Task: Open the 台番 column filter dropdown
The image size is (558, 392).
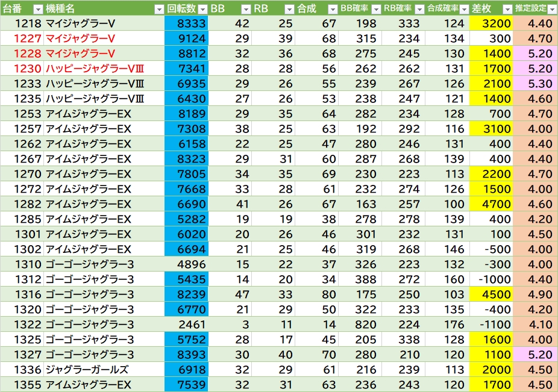Action: pyautogui.click(x=37, y=9)
